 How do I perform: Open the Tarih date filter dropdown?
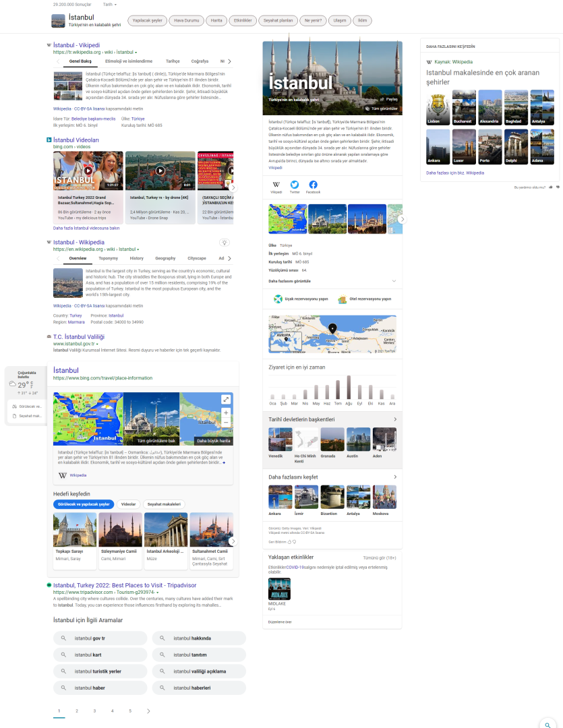[x=110, y=5]
